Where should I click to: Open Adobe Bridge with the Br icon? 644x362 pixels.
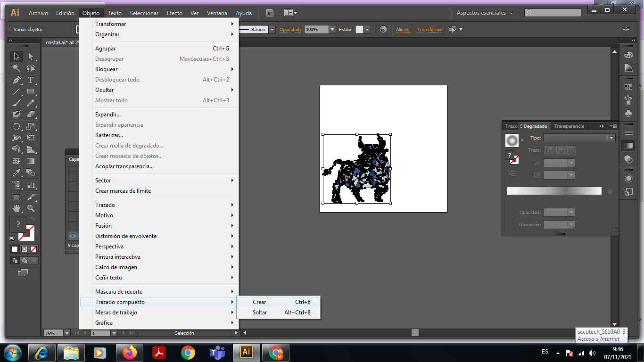[270, 13]
